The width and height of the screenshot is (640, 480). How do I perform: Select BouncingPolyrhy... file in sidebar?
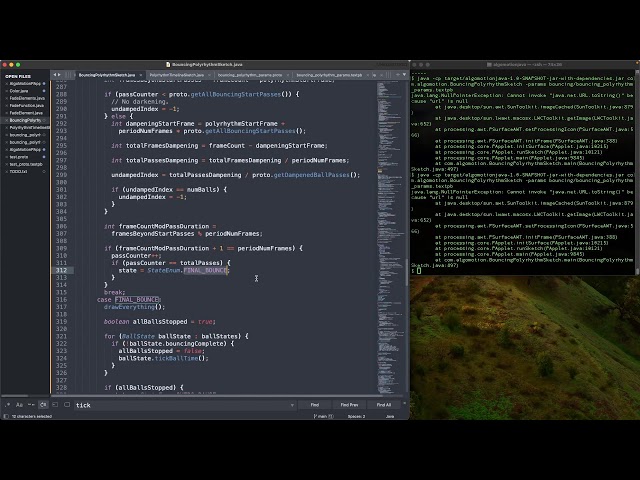25,120
